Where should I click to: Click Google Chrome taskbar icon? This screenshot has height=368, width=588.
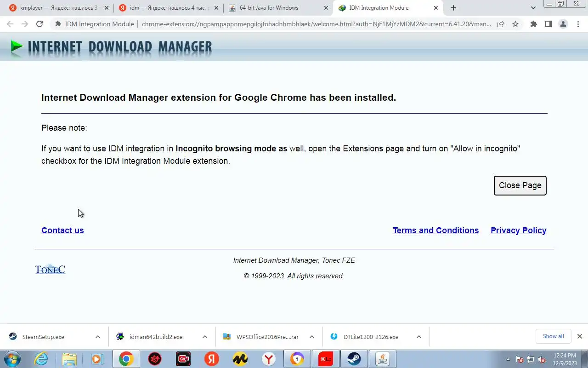click(126, 359)
